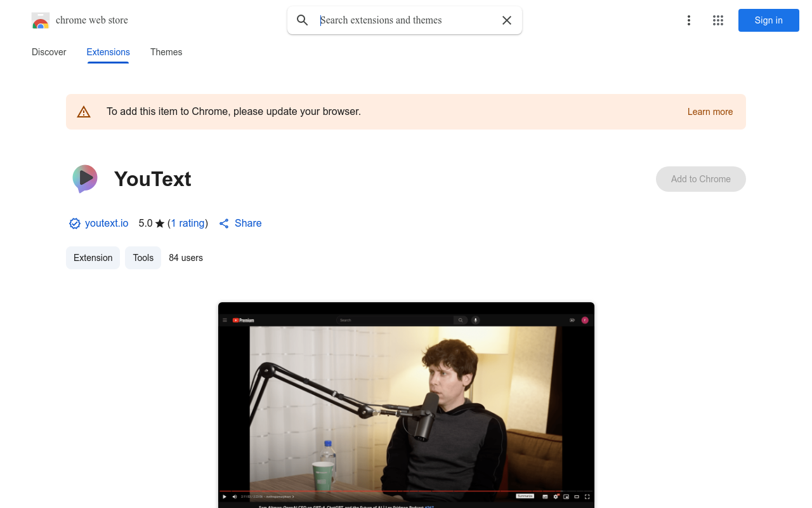Open the youtext.io publisher link
Viewport: 812px width, 508px height.
click(x=107, y=224)
